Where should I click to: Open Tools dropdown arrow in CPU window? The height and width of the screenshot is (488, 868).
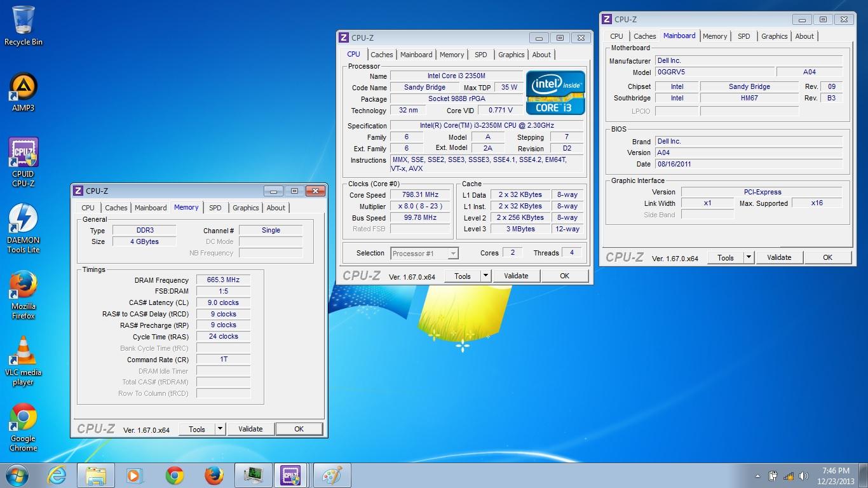[x=485, y=276]
